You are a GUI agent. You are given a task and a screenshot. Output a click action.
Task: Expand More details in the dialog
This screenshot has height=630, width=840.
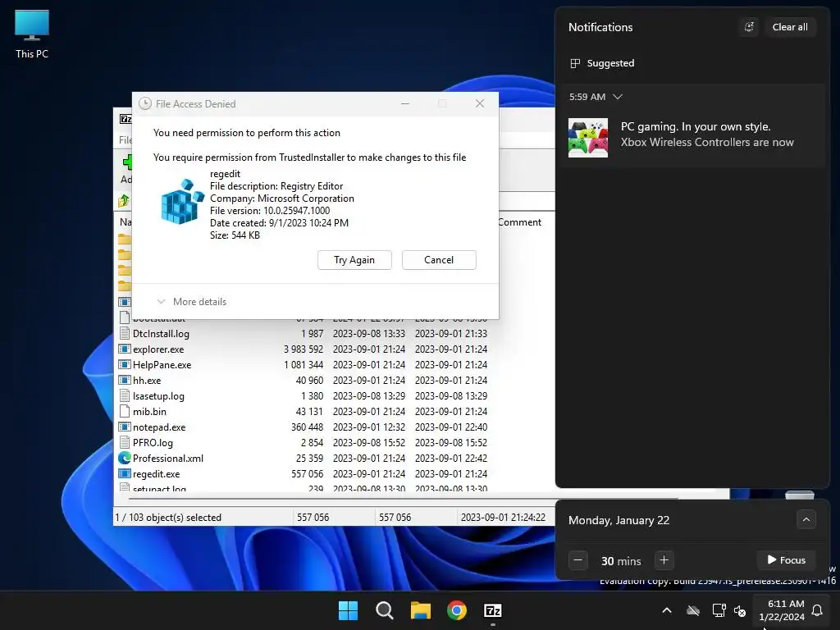pyautogui.click(x=192, y=302)
